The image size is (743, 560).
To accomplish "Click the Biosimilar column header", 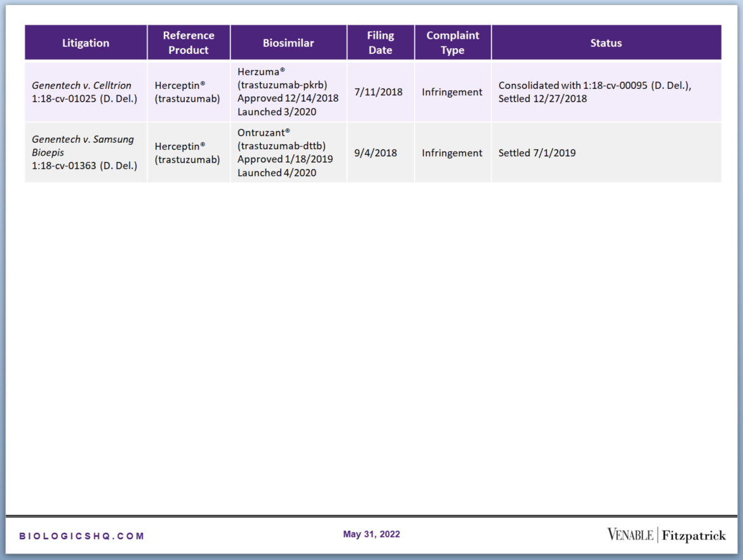I will pos(288,43).
